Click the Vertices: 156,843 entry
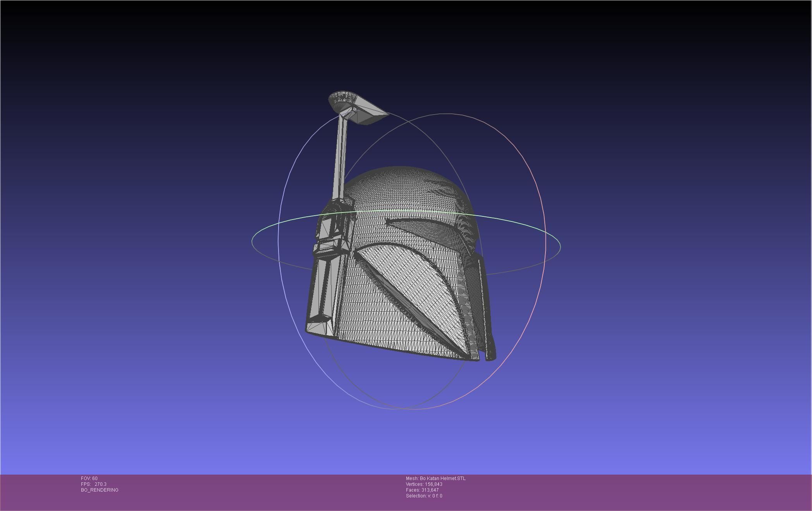Viewport: 812px width, 511px height. click(x=424, y=484)
